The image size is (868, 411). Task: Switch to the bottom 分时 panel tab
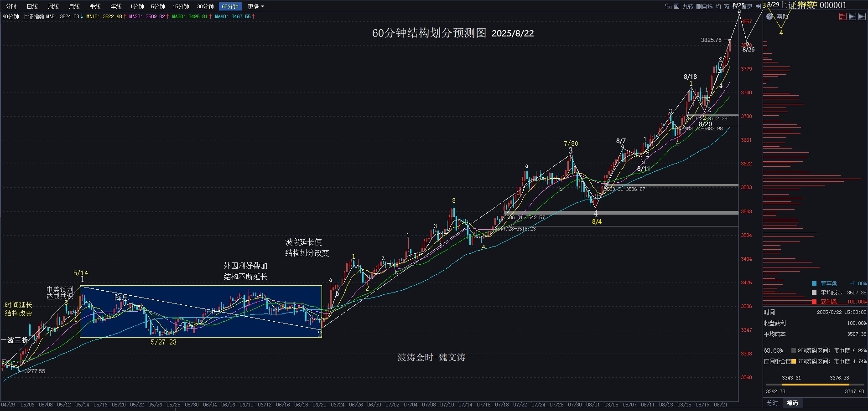(x=772, y=403)
